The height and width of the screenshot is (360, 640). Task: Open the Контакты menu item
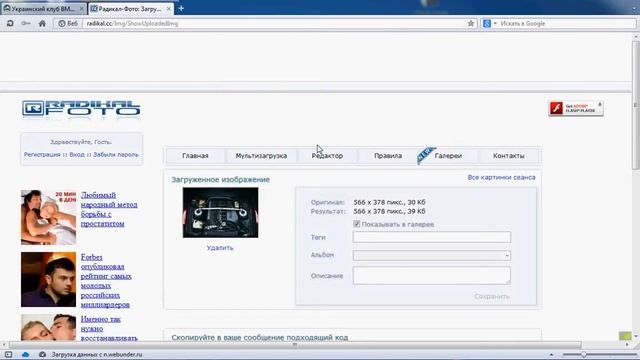click(x=509, y=156)
